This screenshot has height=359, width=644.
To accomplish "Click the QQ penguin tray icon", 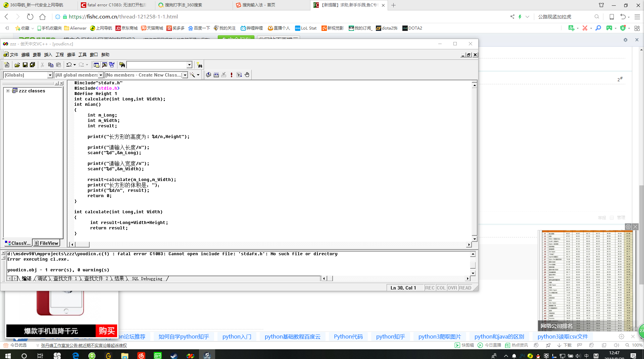I will (x=538, y=356).
